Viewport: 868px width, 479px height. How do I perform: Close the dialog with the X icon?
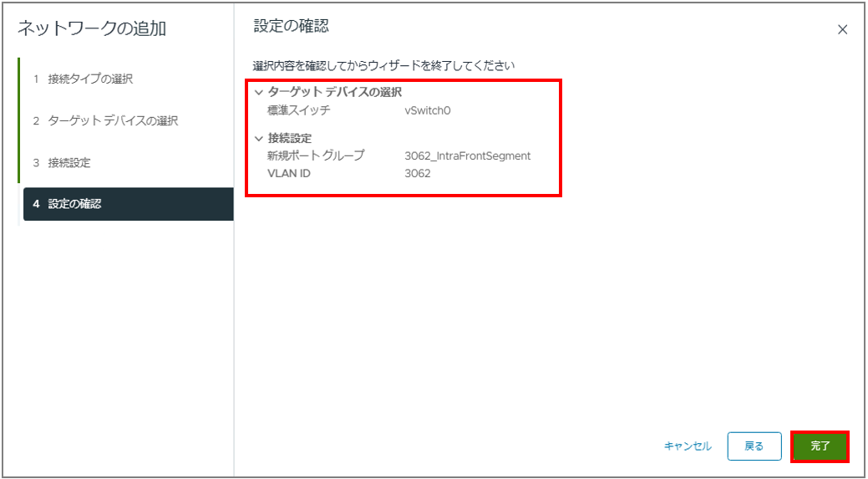(x=843, y=30)
